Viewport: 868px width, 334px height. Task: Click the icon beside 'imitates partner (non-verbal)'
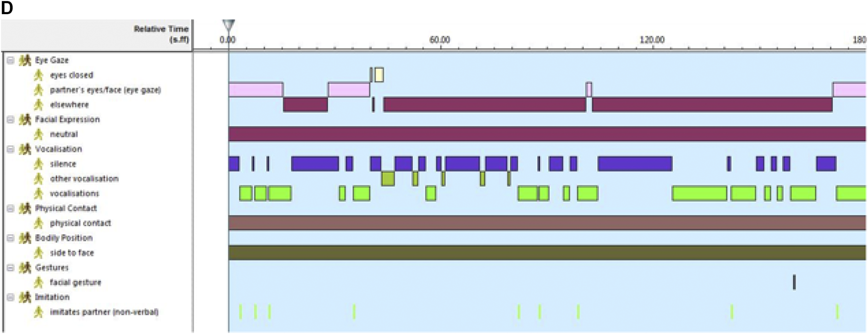tap(38, 312)
